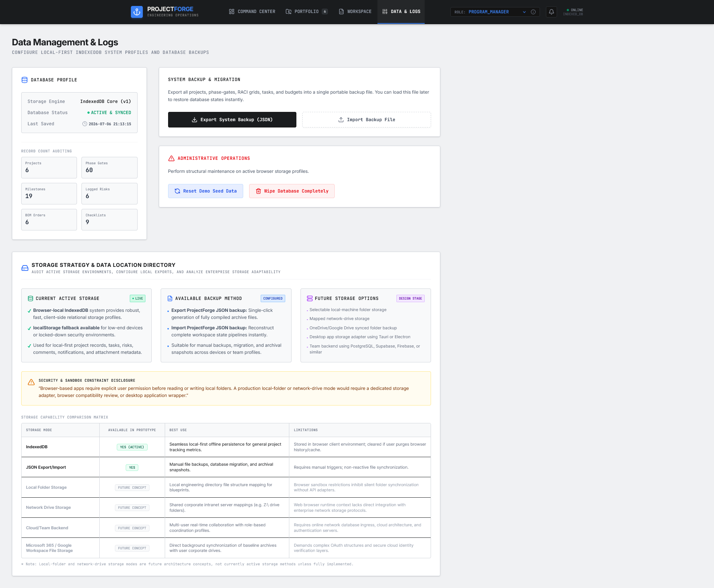
Task: Click the IndexedDB Core (v1) value
Action: coord(106,101)
